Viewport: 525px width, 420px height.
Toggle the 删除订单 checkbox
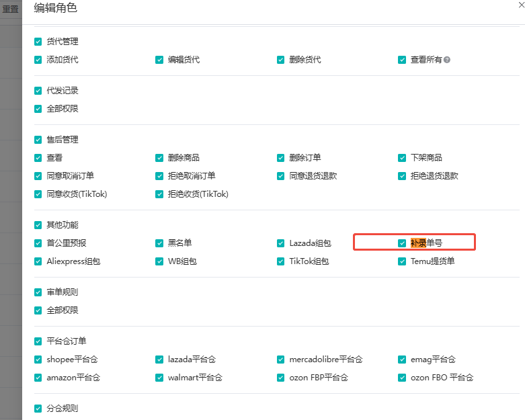[x=281, y=158]
